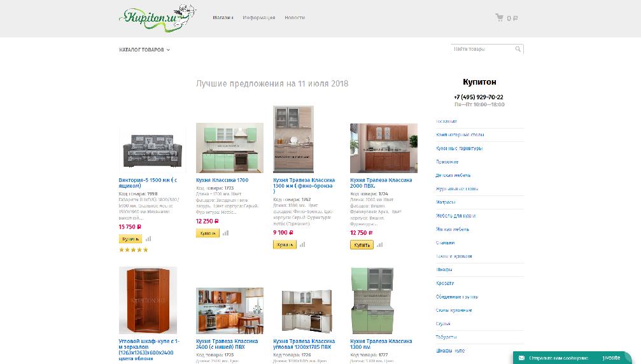The height and width of the screenshot is (364, 641).
Task: Expand the Каталог товаров dropdown
Action: 144,50
